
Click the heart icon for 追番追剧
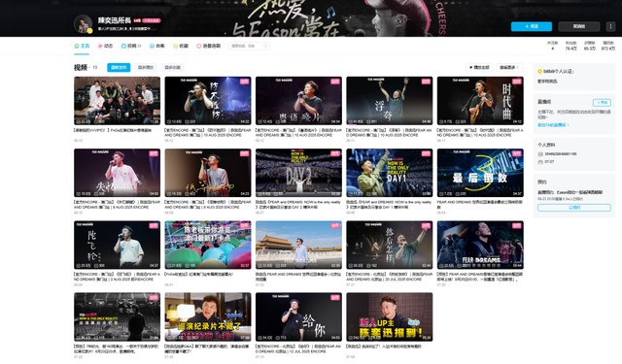[198, 46]
